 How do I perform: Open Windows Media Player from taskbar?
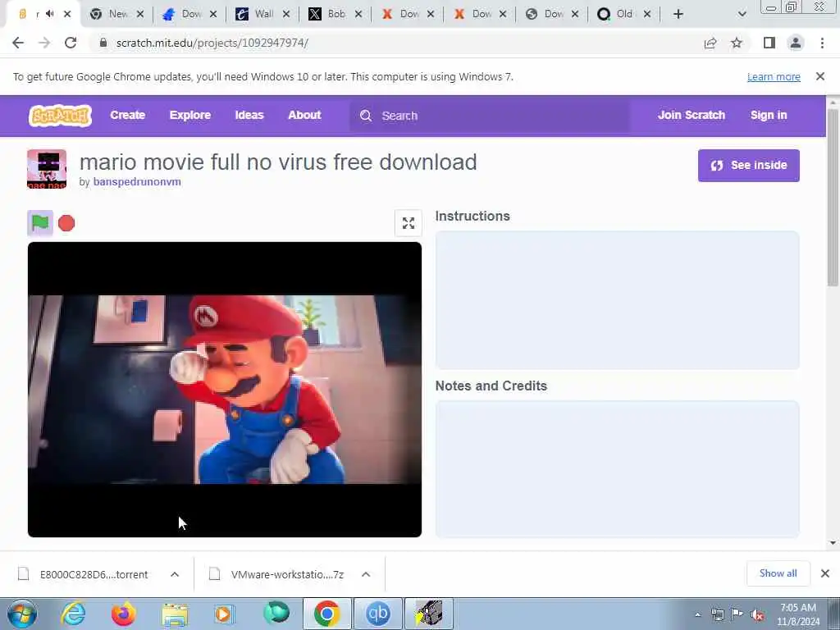[224, 614]
